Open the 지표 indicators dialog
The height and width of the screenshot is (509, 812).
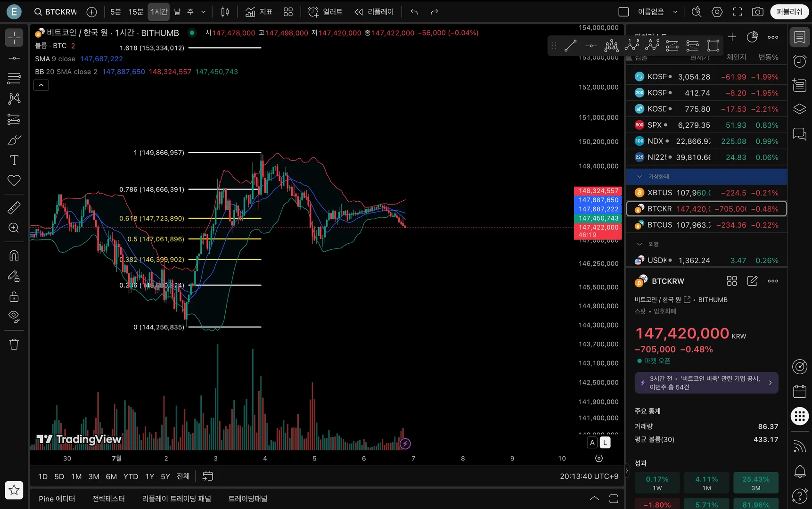coord(259,12)
